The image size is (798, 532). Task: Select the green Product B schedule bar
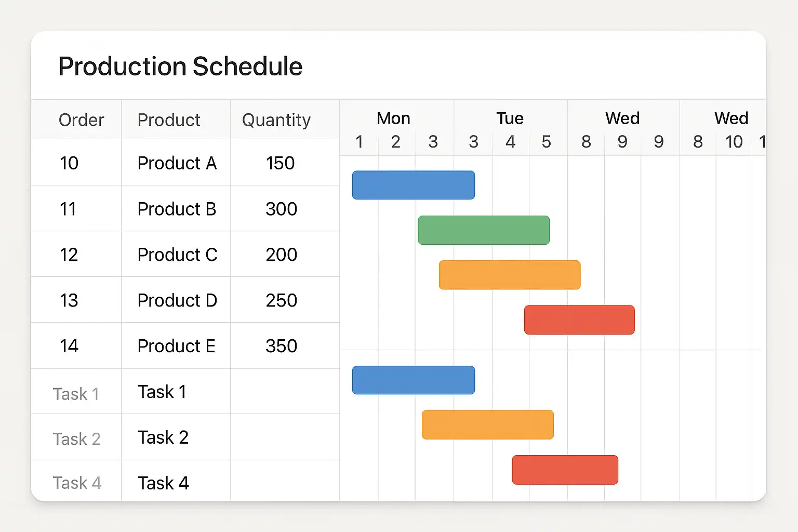(x=483, y=230)
